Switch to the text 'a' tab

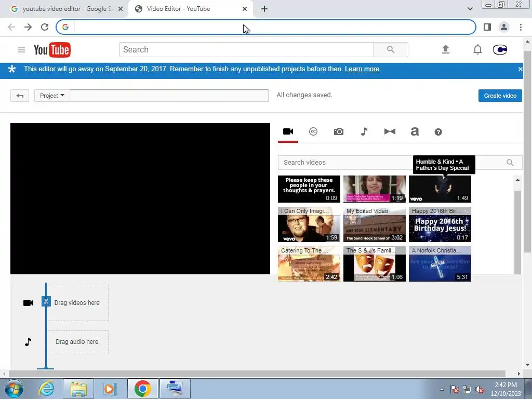point(415,131)
